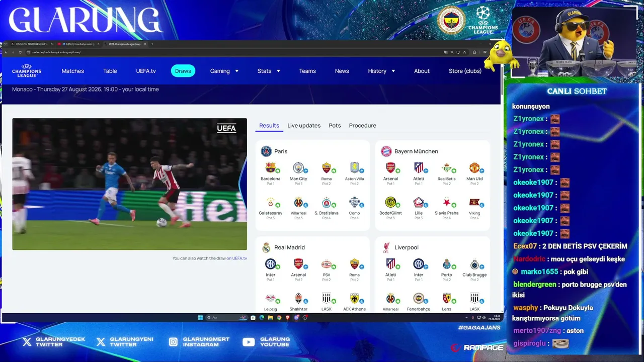Click marko1655's chat message
The image size is (644, 362).
(x=550, y=271)
